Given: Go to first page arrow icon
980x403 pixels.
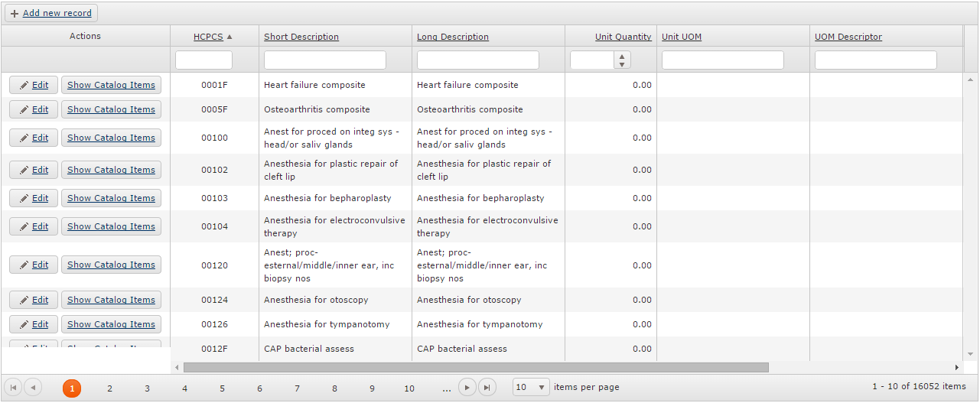Looking at the screenshot, I should click(13, 388).
